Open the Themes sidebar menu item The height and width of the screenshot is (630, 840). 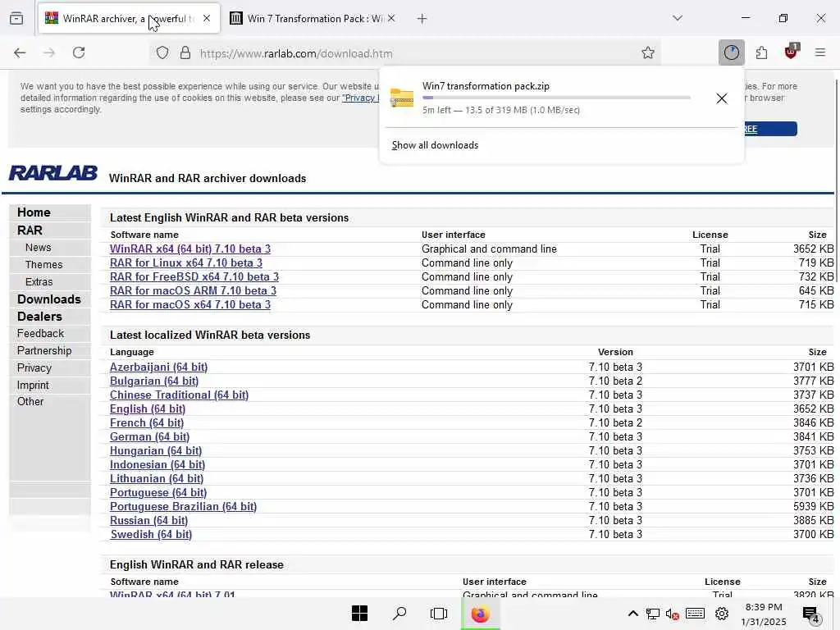coord(44,265)
